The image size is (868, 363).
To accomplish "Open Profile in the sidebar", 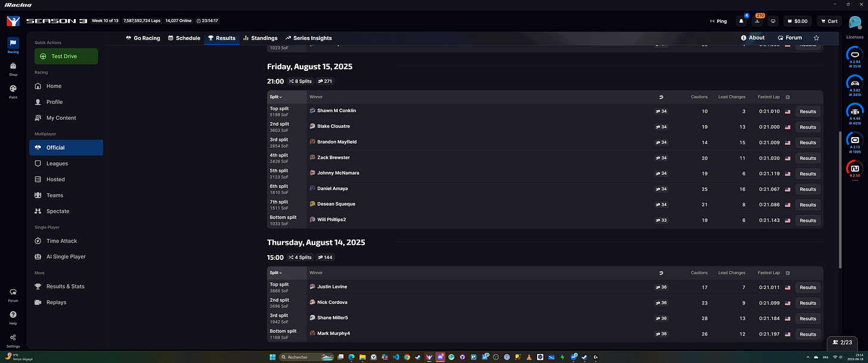I will pos(66,102).
